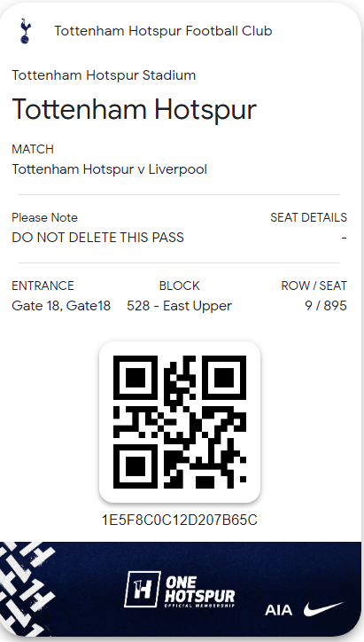Image resolution: width=364 pixels, height=642 pixels.
Task: Select the Gate 18, Gate18 entrance value
Action: coord(61,306)
